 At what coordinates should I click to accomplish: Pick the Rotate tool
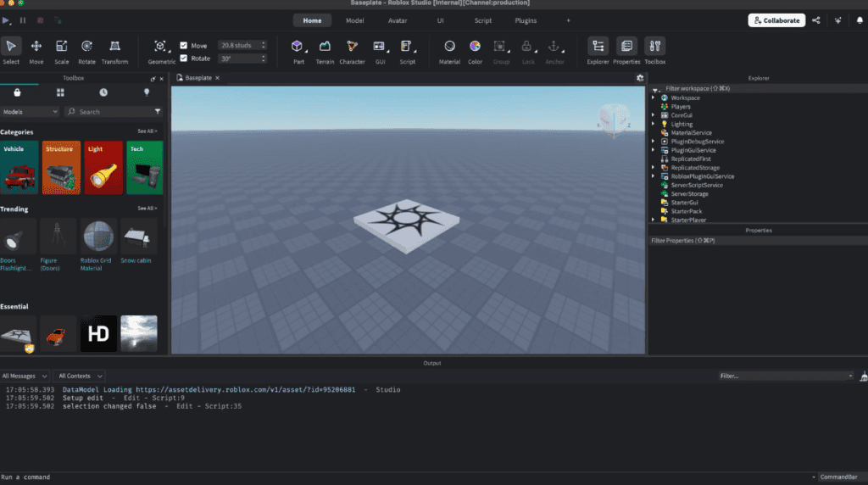tap(87, 51)
